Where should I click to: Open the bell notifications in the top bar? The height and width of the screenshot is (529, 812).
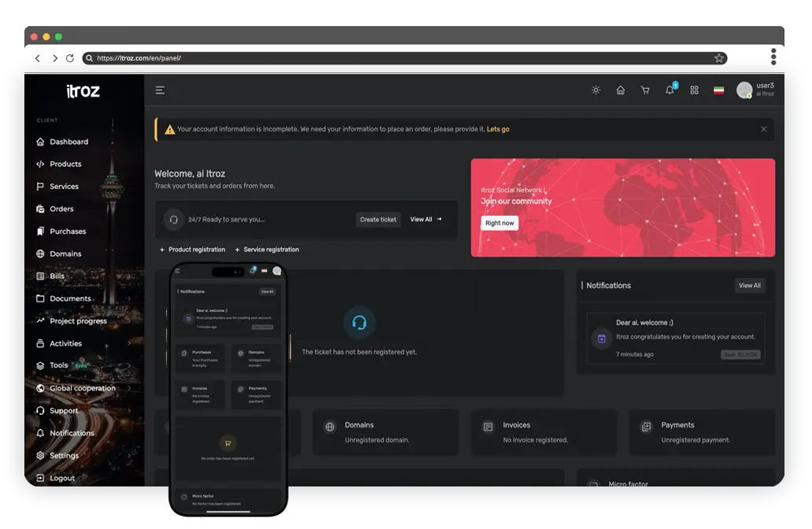point(670,90)
